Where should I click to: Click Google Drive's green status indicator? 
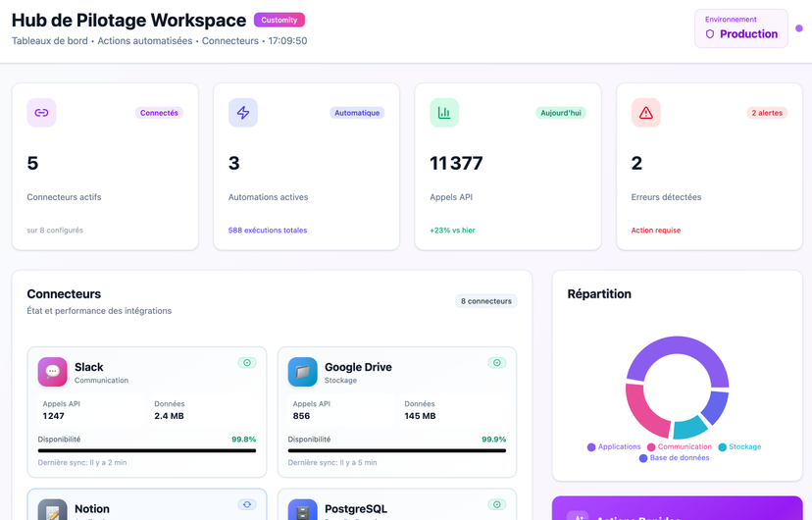497,363
